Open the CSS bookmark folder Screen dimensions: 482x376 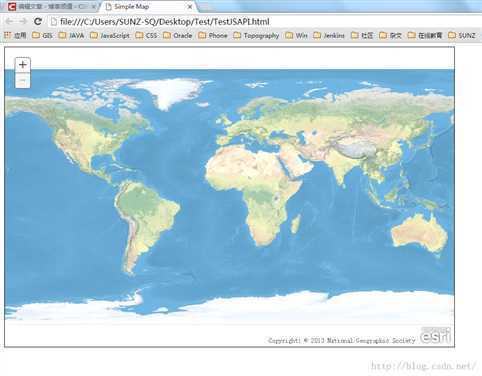[146, 35]
